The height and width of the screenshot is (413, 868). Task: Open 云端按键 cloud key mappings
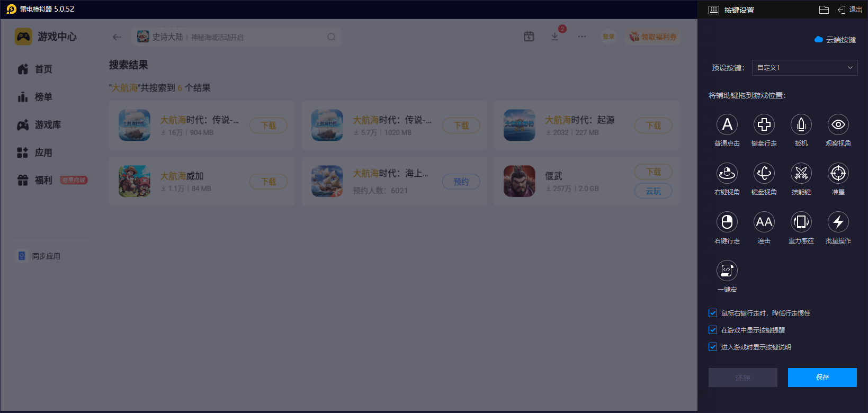(x=835, y=40)
